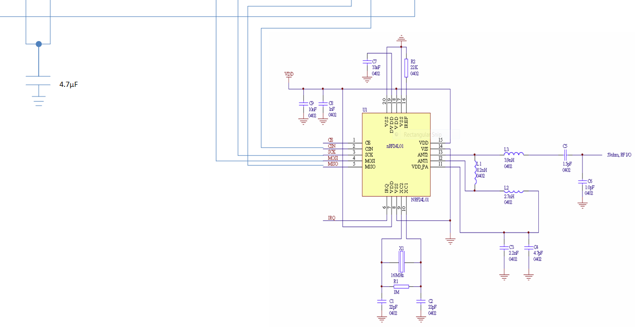This screenshot has height=327, width=644.
Task: Click the L3 inductor coil symbol
Action: tap(514, 154)
